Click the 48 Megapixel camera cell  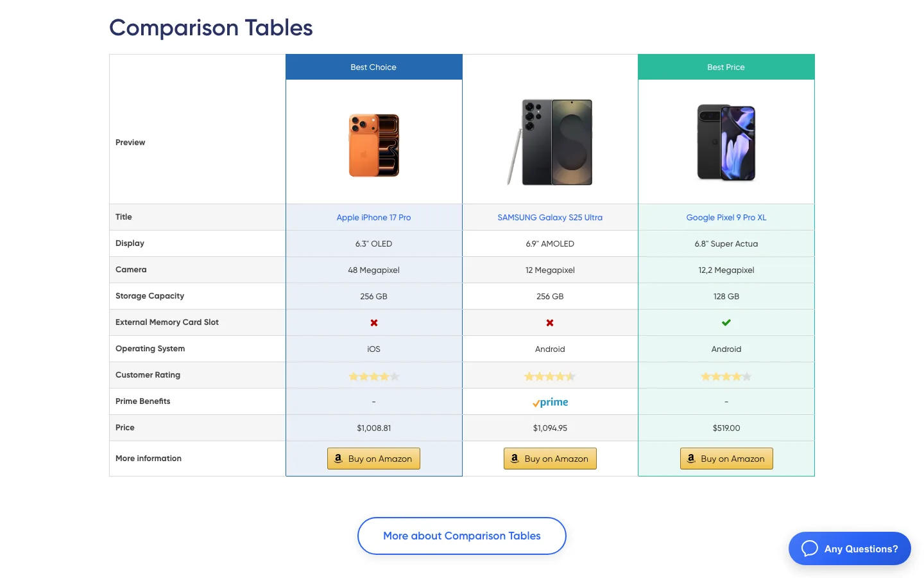pyautogui.click(x=374, y=270)
